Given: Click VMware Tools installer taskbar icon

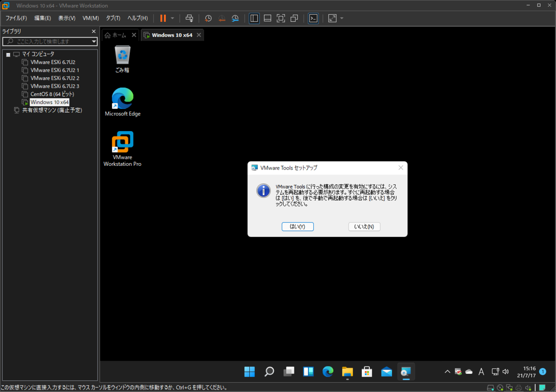Looking at the screenshot, I should (x=406, y=372).
